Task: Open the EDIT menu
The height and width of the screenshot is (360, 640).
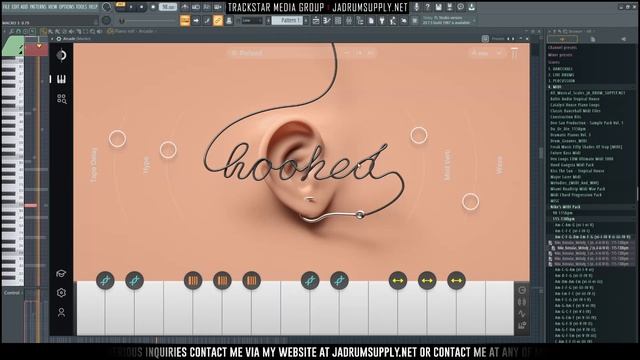Action: 17,7
